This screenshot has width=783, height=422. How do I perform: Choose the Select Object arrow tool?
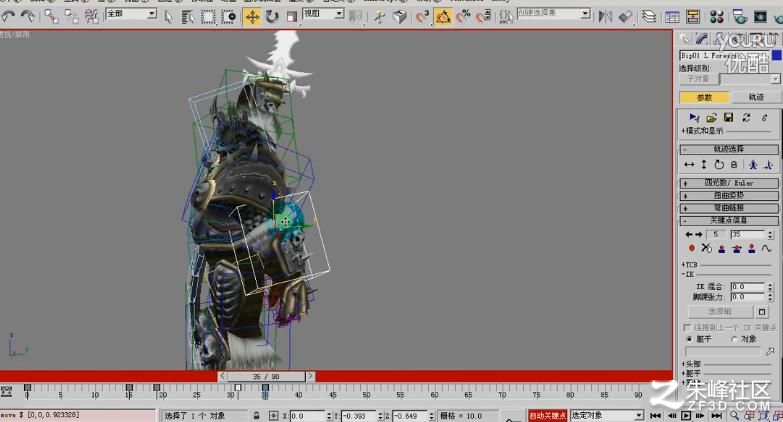coord(168,17)
